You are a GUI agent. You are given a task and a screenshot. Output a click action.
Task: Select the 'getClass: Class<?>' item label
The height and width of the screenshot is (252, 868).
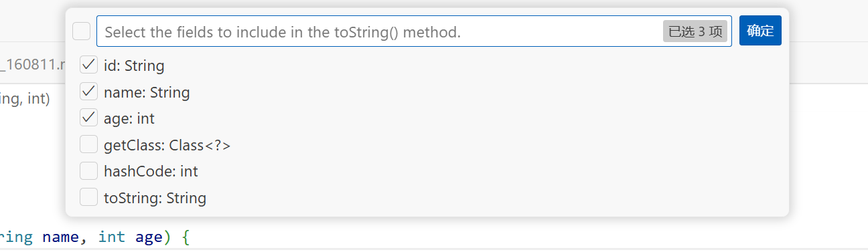[x=167, y=145]
